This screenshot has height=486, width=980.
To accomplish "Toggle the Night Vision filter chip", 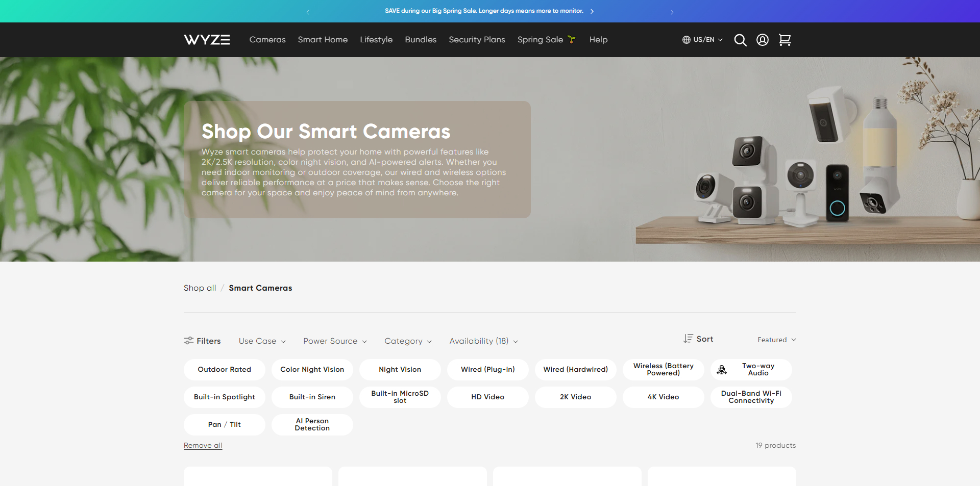I will click(x=400, y=370).
